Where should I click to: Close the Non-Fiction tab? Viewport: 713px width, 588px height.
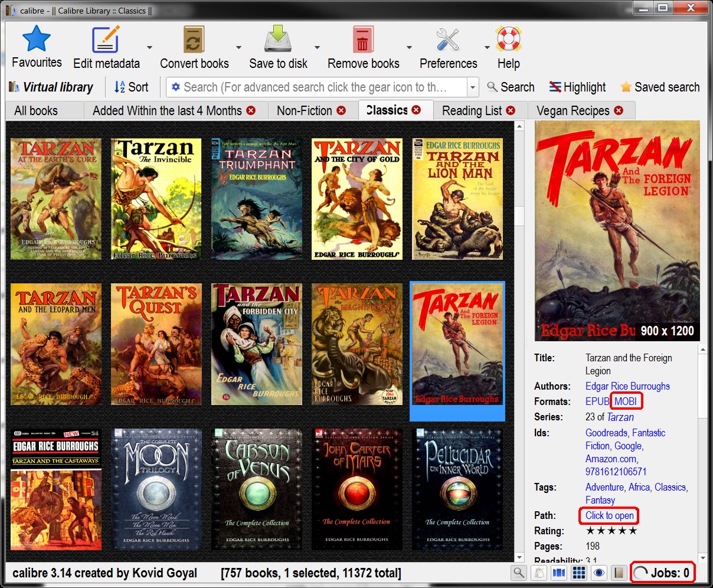click(341, 110)
